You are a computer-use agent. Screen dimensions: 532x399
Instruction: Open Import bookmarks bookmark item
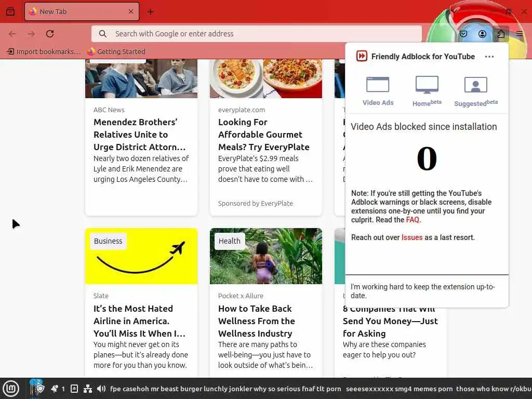pyautogui.click(x=44, y=51)
